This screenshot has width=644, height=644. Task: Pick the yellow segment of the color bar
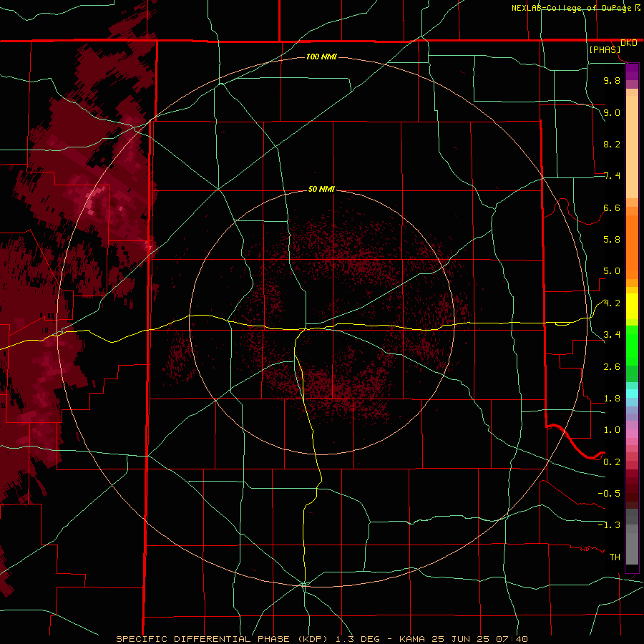[x=632, y=306]
